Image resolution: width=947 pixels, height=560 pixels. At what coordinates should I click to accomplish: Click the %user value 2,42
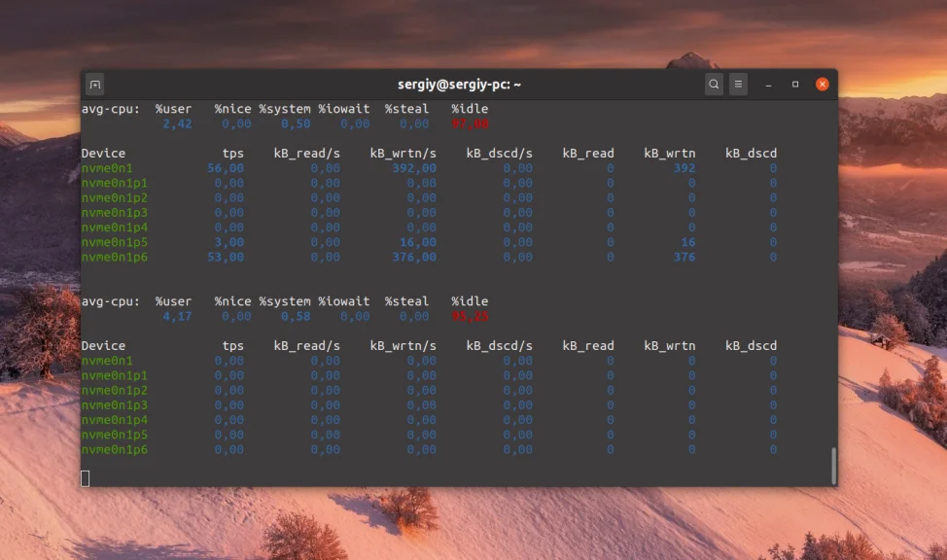pyautogui.click(x=177, y=123)
